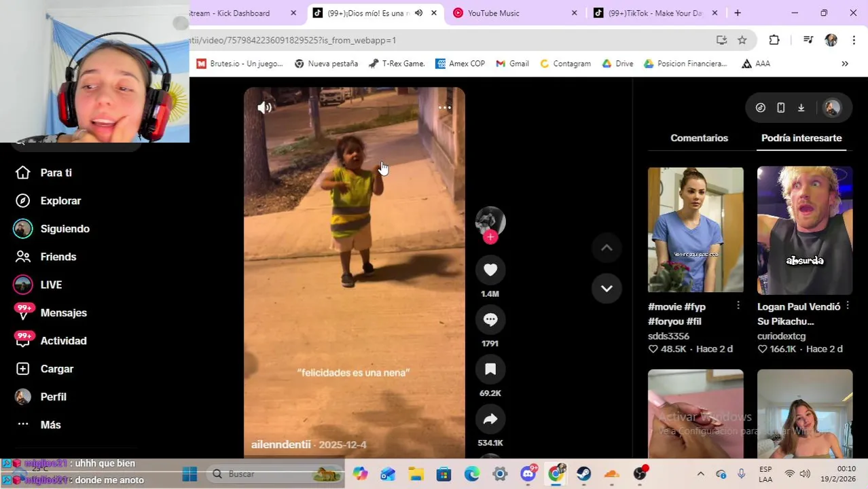Screen dimensions: 868x489
Task: Open the Chrome profile avatar
Action: click(831, 40)
